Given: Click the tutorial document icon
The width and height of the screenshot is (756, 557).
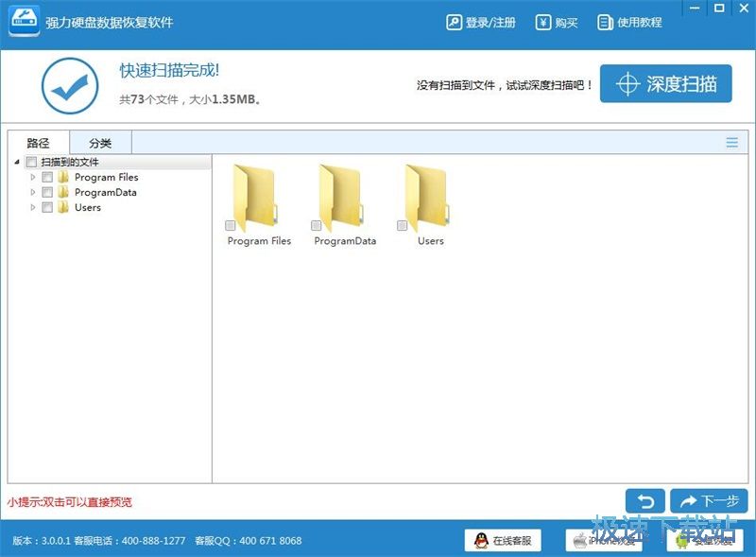Looking at the screenshot, I should tap(605, 22).
